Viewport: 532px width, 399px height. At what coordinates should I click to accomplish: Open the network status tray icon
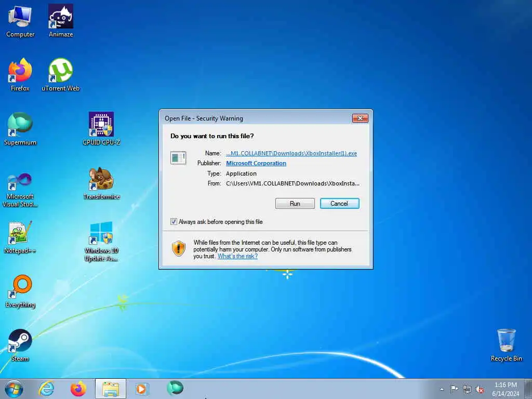(x=467, y=389)
